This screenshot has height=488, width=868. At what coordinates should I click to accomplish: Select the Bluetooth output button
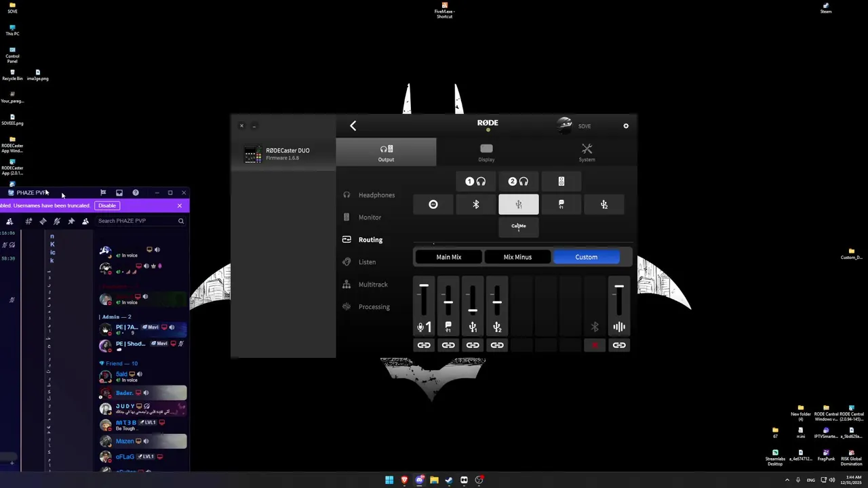[476, 205]
